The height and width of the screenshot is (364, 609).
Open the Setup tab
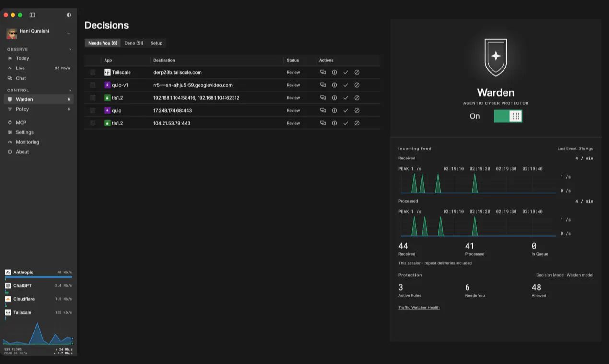[156, 43]
